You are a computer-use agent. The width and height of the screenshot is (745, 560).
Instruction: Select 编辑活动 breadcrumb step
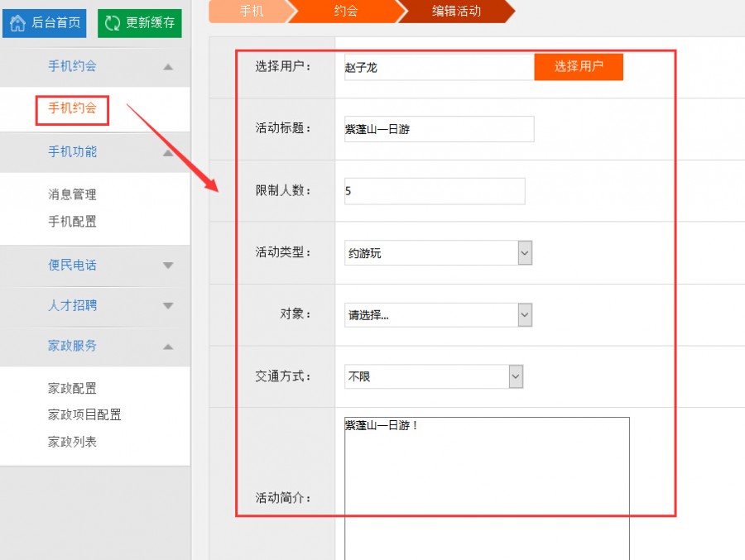click(x=456, y=11)
